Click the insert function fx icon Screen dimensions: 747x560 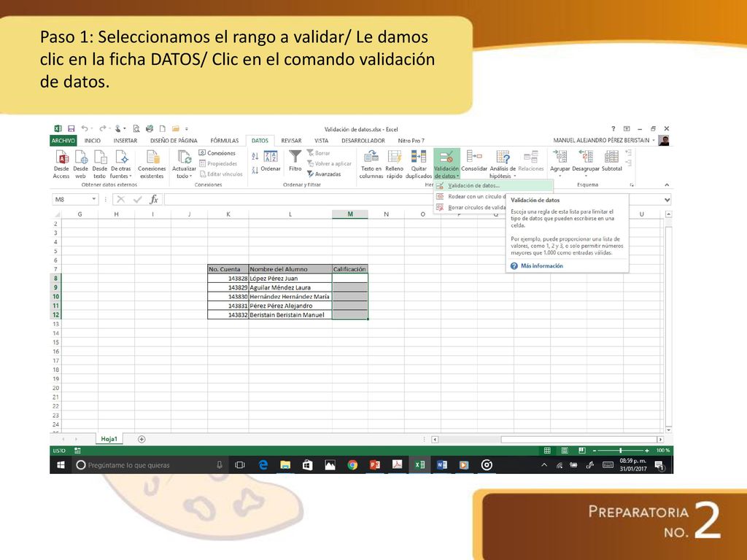[x=154, y=199]
